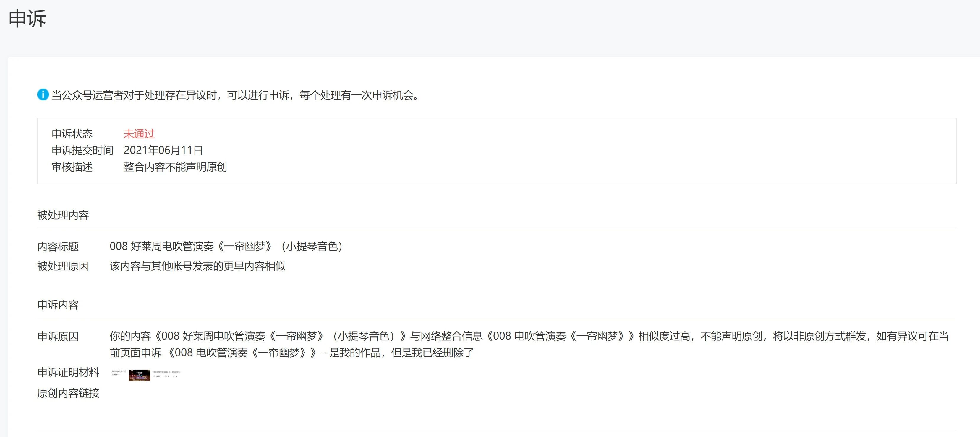This screenshot has height=437, width=980.
Task: Click the 申诉提交时间 label
Action: [82, 151]
